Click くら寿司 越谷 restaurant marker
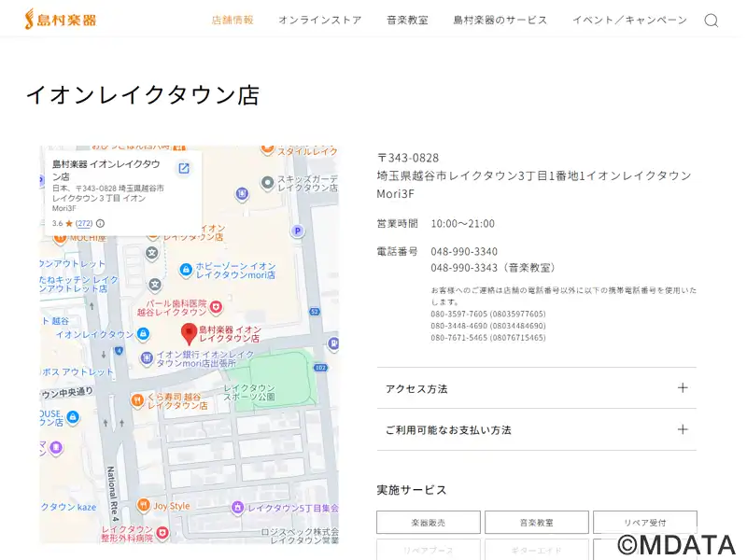 [x=137, y=400]
